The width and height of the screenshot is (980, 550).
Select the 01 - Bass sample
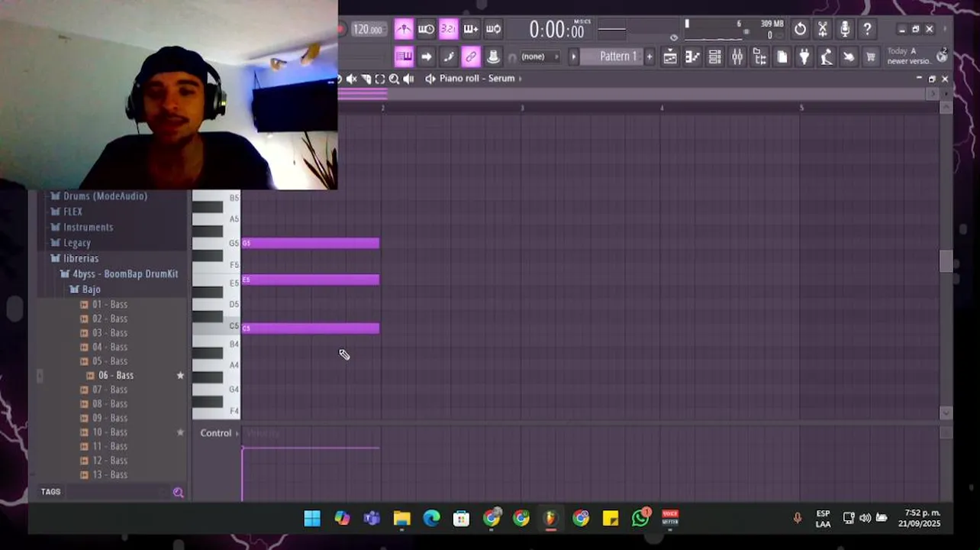pos(104,304)
